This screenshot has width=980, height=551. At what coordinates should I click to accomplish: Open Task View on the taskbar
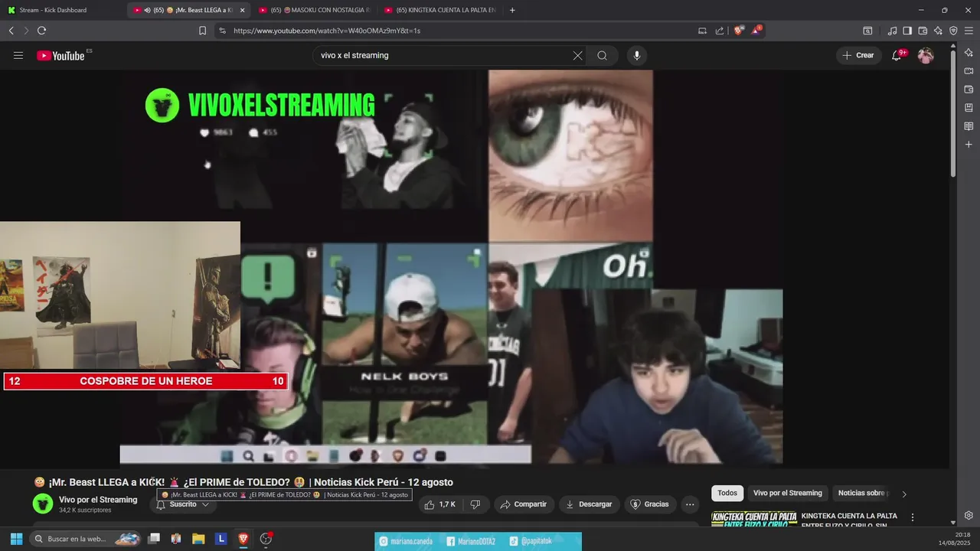tap(154, 539)
